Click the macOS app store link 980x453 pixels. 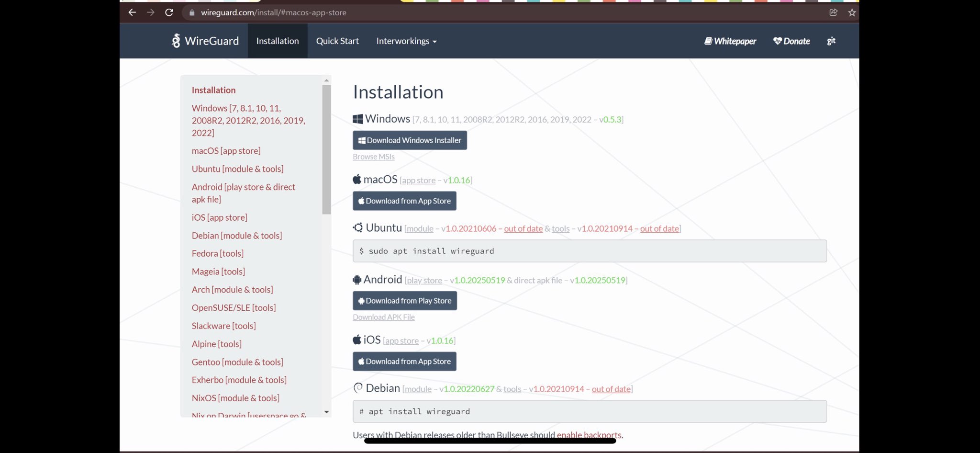[419, 181]
